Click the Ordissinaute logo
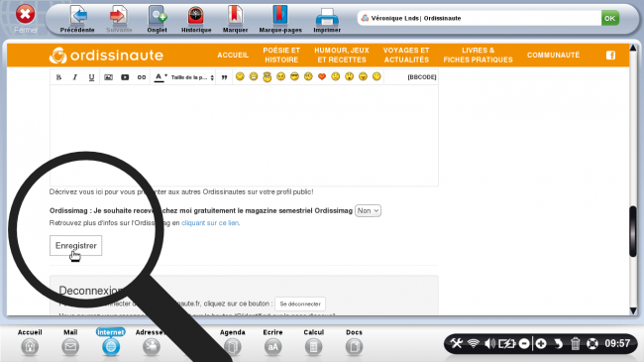The width and height of the screenshot is (644, 362). pyautogui.click(x=106, y=56)
